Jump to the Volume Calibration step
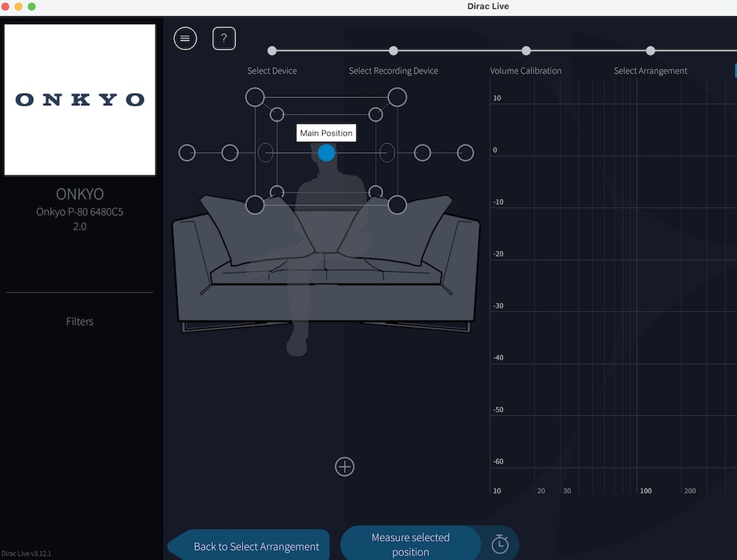The width and height of the screenshot is (737, 560). click(525, 51)
